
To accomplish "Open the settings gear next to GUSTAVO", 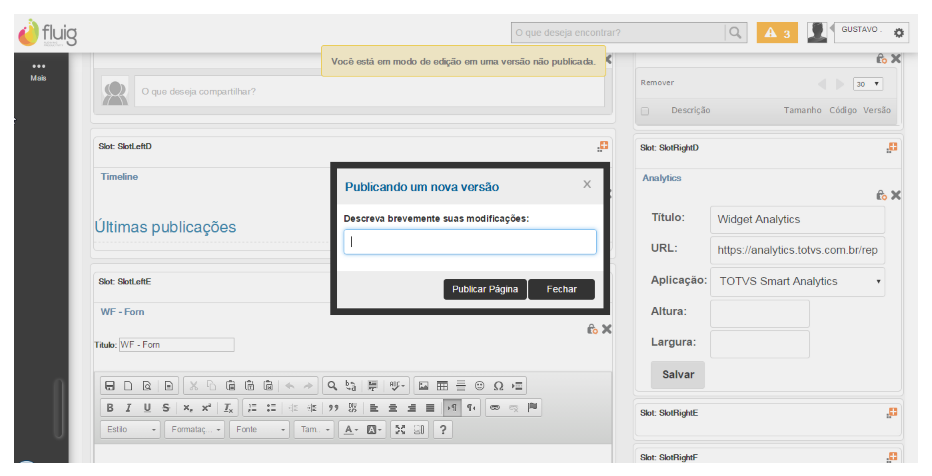I will click(899, 33).
